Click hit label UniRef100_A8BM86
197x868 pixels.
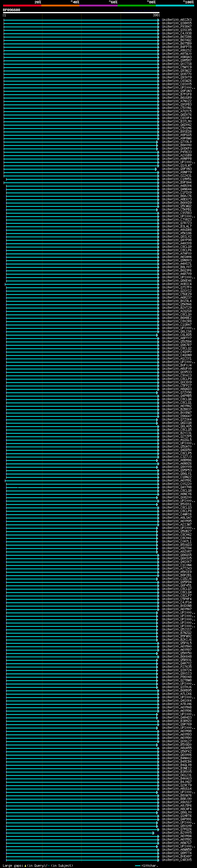[x=177, y=460]
